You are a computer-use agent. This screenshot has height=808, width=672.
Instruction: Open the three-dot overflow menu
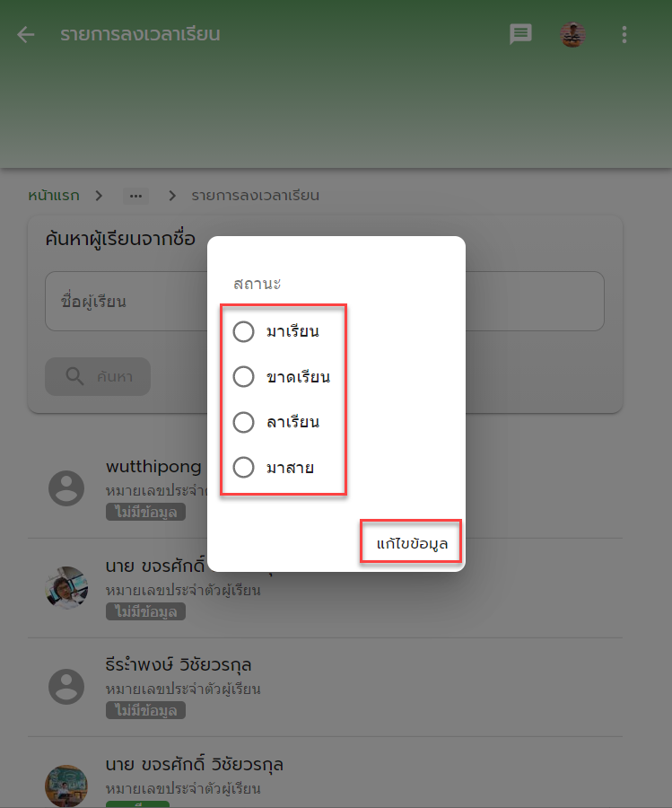pyautogui.click(x=624, y=34)
